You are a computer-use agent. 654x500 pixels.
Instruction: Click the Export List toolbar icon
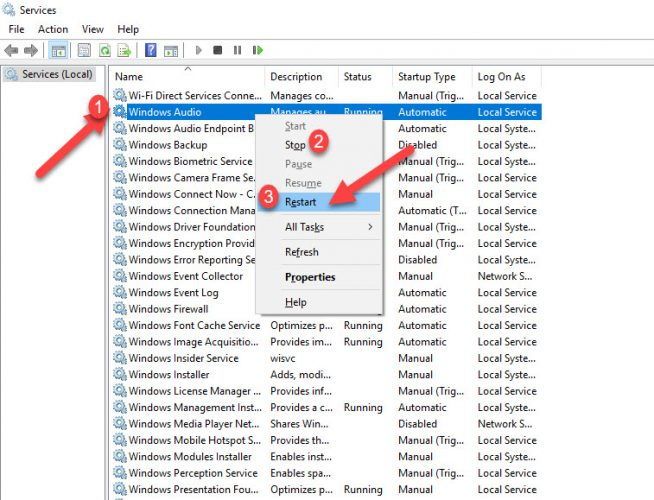[124, 50]
